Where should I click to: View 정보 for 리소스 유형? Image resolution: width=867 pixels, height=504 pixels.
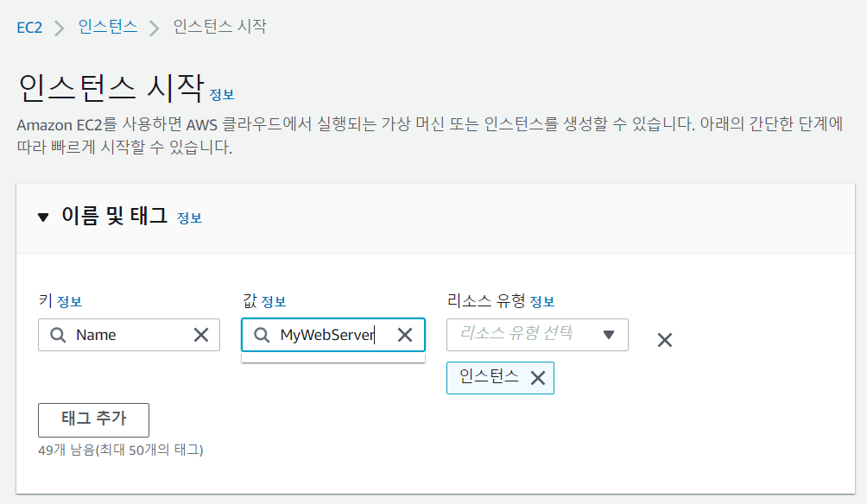pos(542,302)
